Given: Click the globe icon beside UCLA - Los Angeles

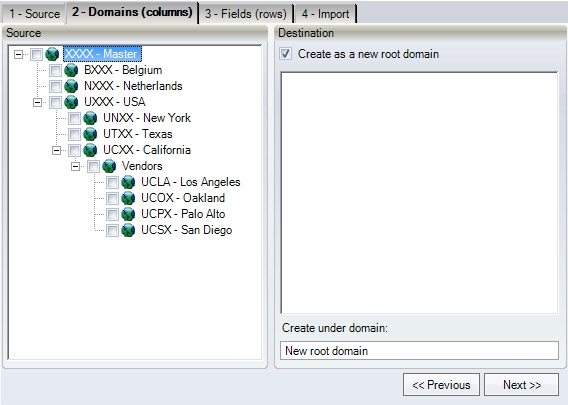Looking at the screenshot, I should (128, 182).
